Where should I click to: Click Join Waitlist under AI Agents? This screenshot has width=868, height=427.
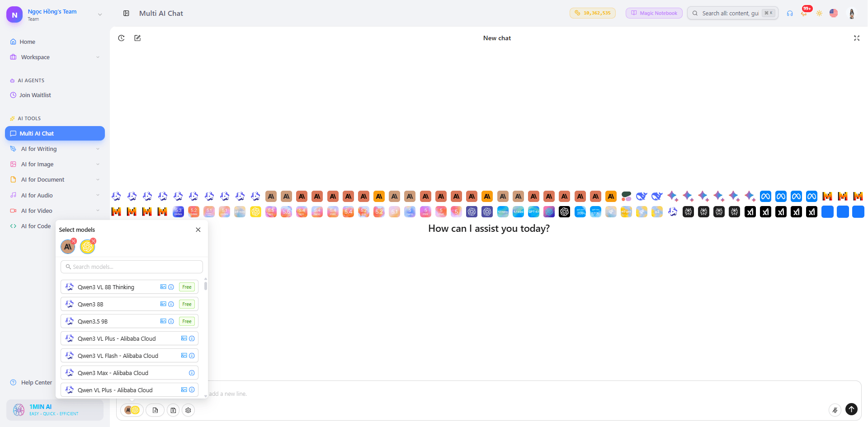pos(35,95)
